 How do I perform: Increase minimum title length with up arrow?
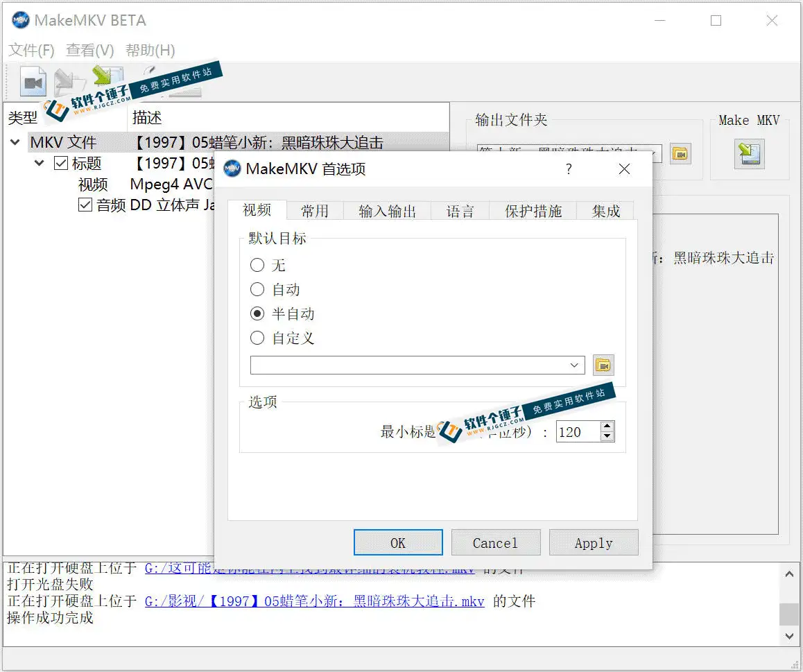tap(607, 427)
